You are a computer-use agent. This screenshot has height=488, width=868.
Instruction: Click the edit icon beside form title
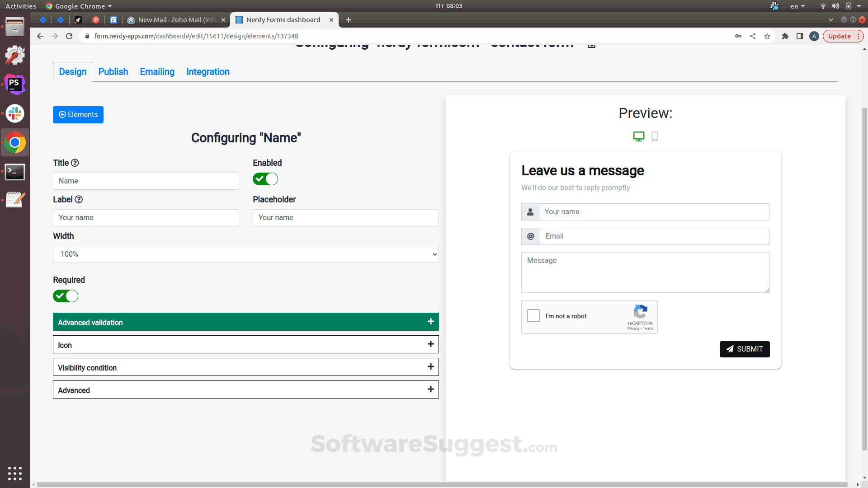click(591, 45)
